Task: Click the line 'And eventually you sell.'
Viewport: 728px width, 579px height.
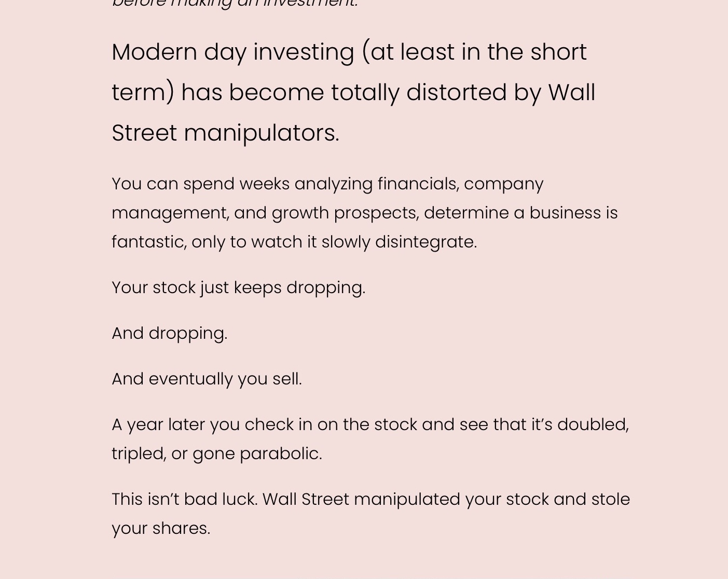Action: pyautogui.click(x=207, y=379)
